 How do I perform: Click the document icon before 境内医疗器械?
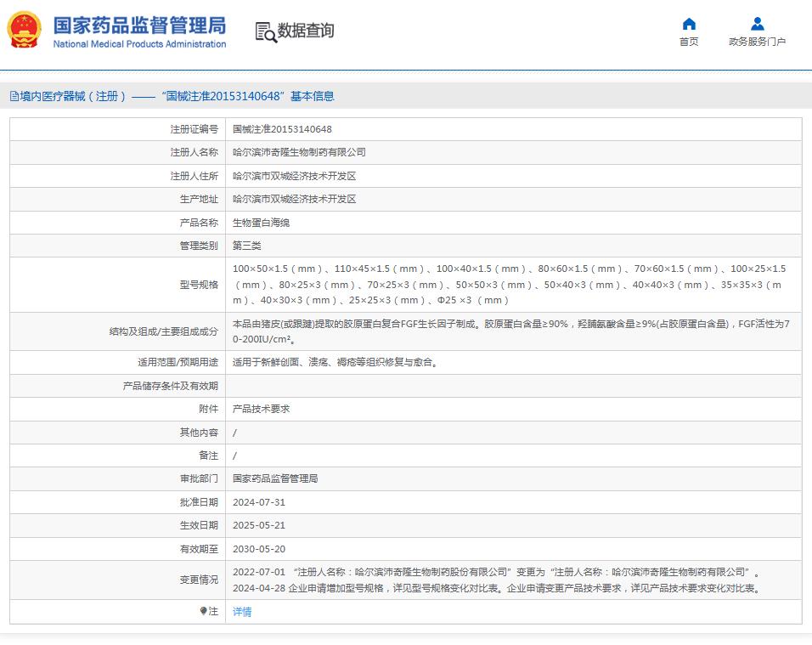point(14,97)
